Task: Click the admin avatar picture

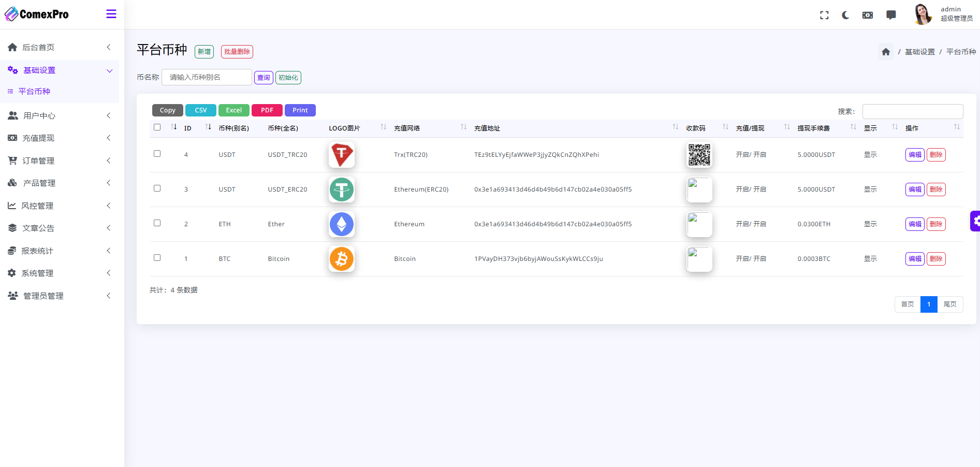Action: 922,14
